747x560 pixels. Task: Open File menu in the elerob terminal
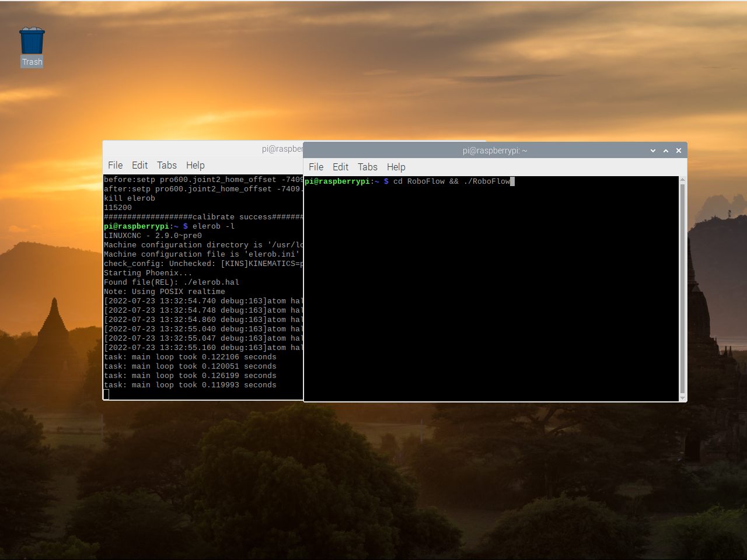(x=115, y=165)
